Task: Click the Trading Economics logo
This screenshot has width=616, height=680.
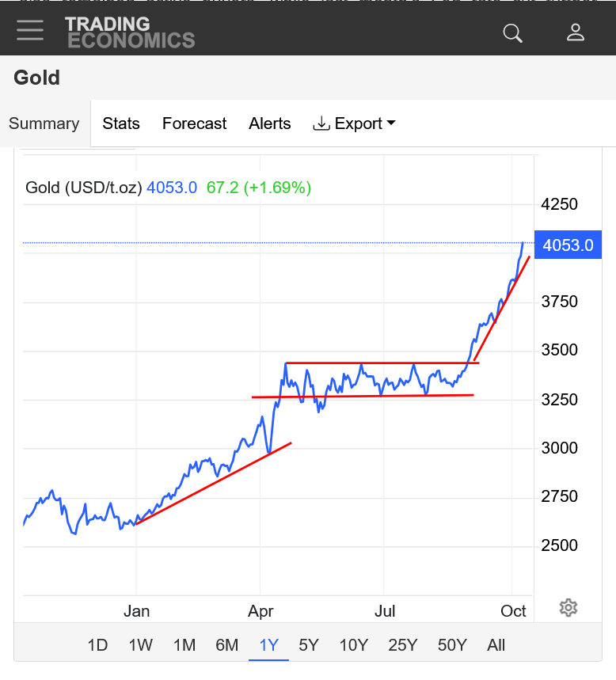Action: click(x=130, y=32)
